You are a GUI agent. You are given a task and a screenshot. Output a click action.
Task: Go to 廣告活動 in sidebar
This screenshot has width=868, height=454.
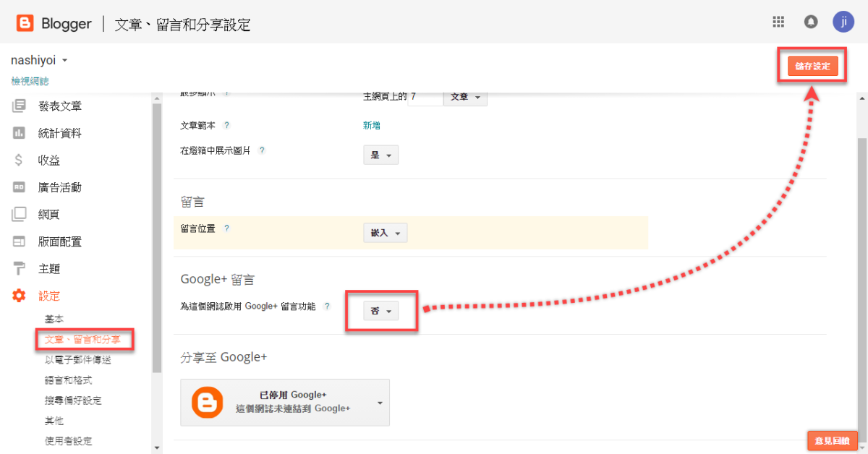(x=60, y=187)
